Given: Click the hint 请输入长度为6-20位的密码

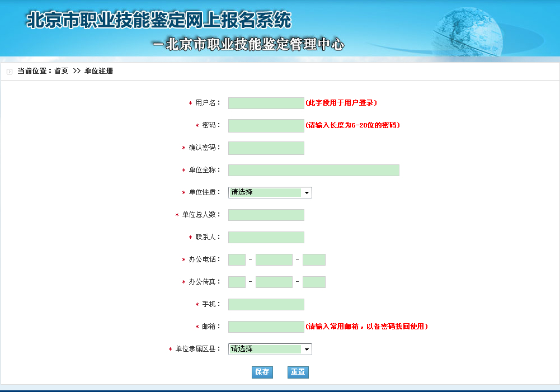Looking at the screenshot, I should pyautogui.click(x=352, y=125).
